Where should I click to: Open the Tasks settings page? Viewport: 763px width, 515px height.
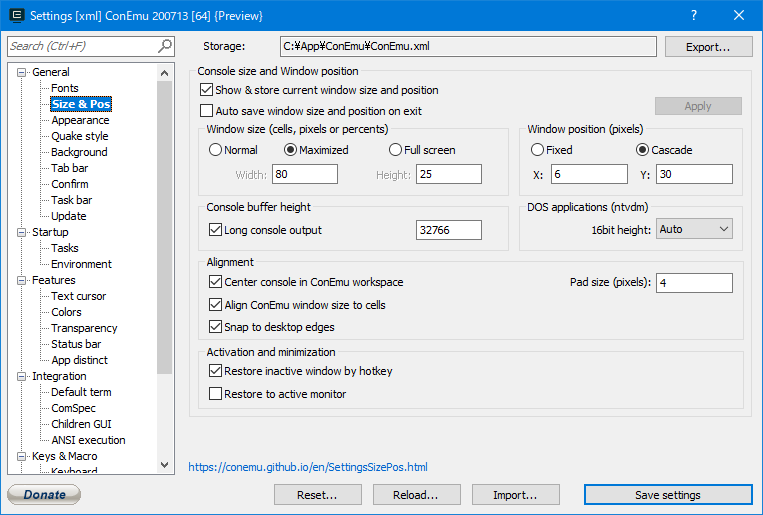point(65,248)
